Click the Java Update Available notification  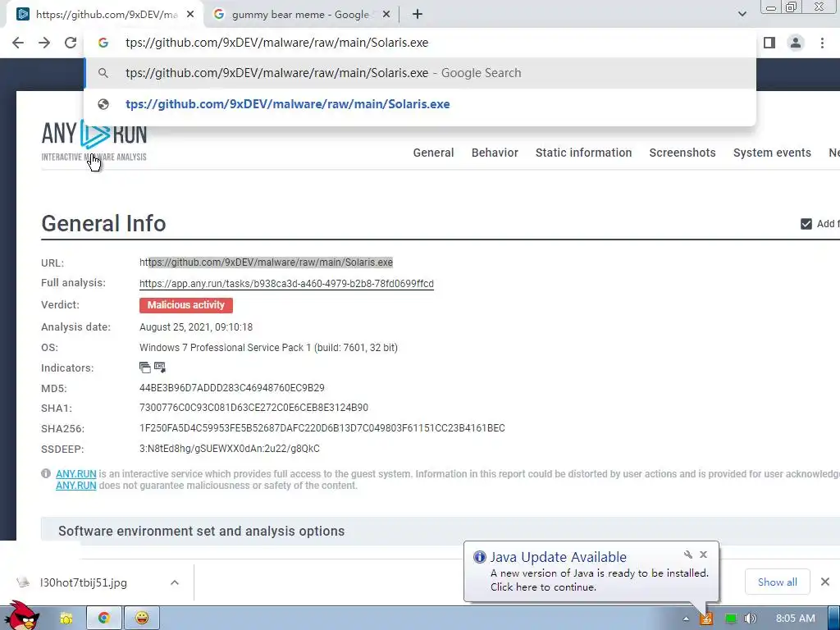point(591,572)
